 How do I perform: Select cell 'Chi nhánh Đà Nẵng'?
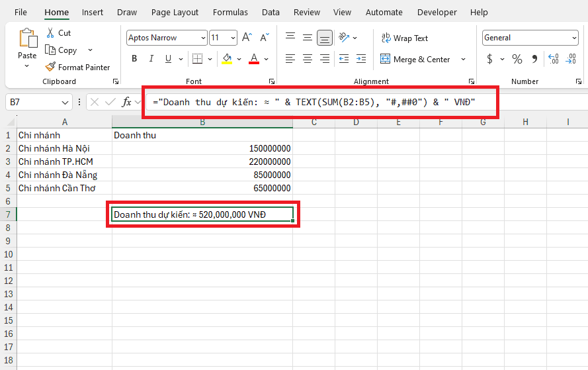click(x=64, y=175)
